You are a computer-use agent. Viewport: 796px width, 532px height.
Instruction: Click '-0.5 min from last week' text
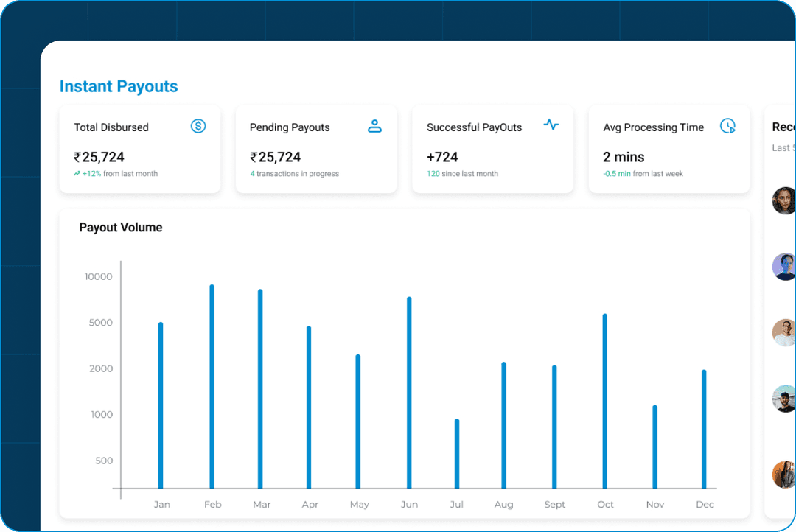[x=643, y=174]
